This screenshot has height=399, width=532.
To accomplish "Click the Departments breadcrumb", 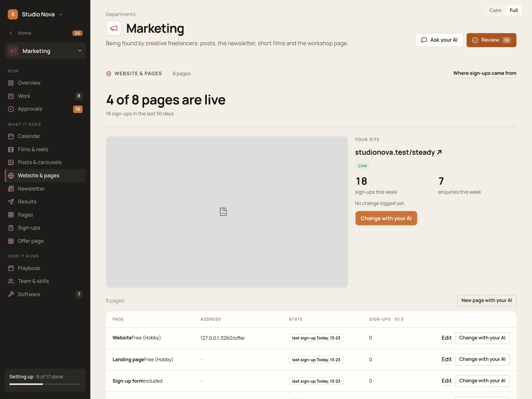I will pos(121,14).
